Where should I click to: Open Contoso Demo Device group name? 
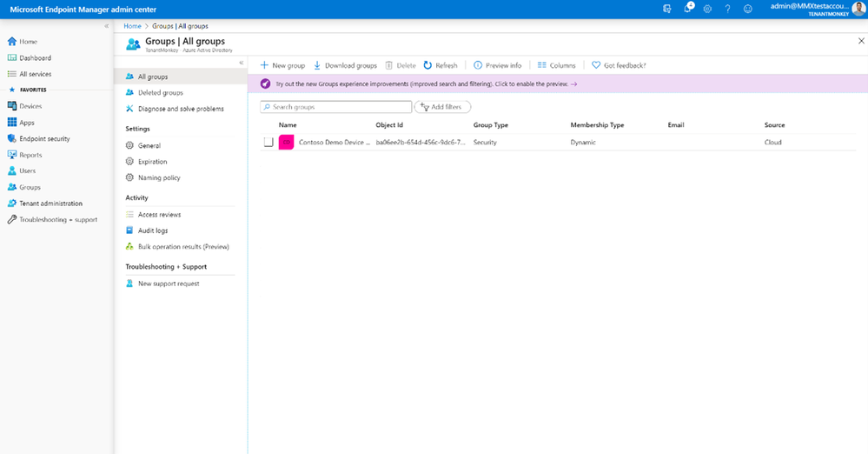(335, 143)
